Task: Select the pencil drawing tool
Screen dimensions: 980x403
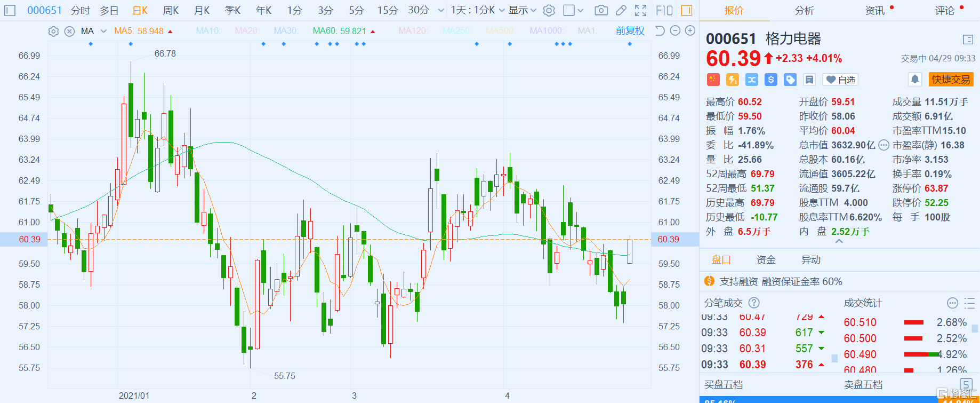Action: 621,10
